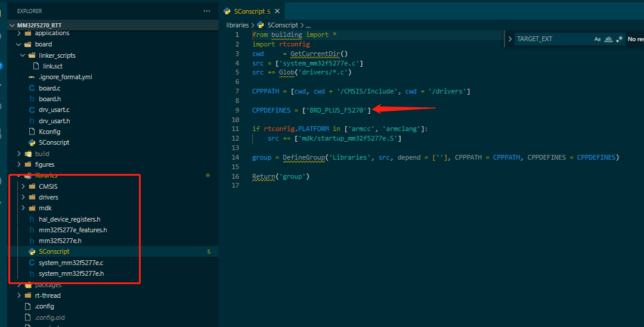Collapse the linker_scripts folder

point(23,55)
